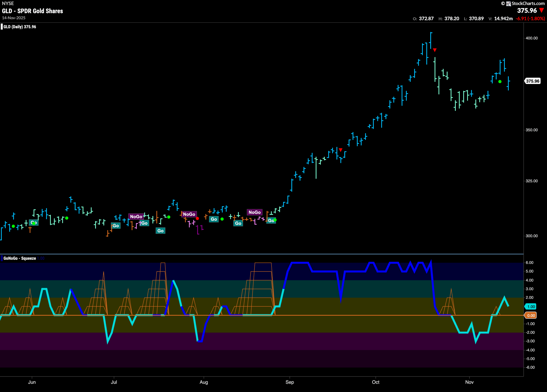The width and height of the screenshot is (547, 392).
Task: Click the Jun month label
Action: coord(32,382)
